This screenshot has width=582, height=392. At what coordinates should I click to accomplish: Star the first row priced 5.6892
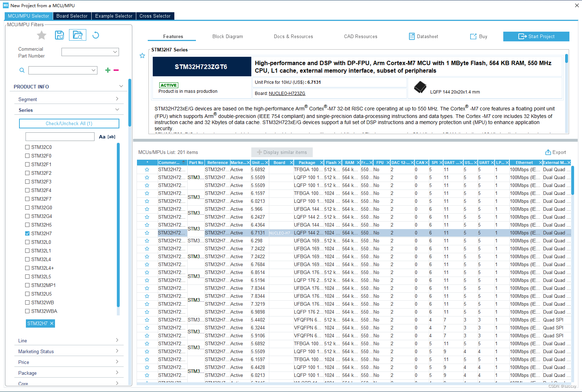point(147,170)
